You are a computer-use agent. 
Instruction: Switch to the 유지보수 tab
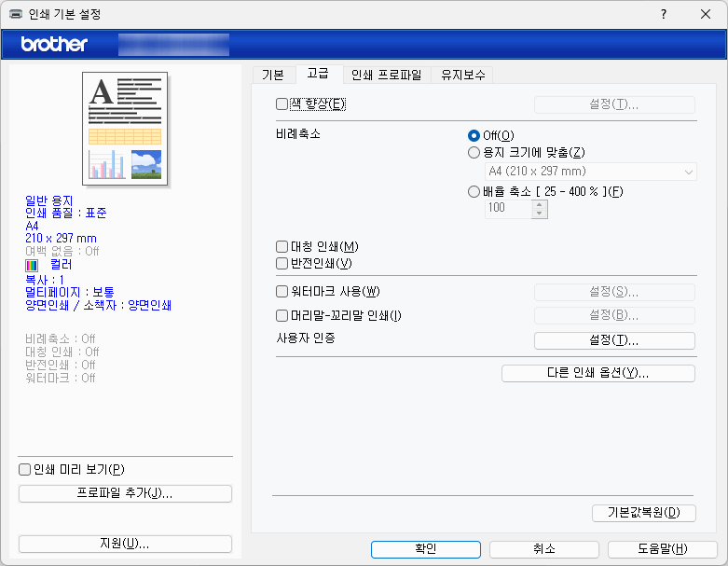click(x=463, y=75)
